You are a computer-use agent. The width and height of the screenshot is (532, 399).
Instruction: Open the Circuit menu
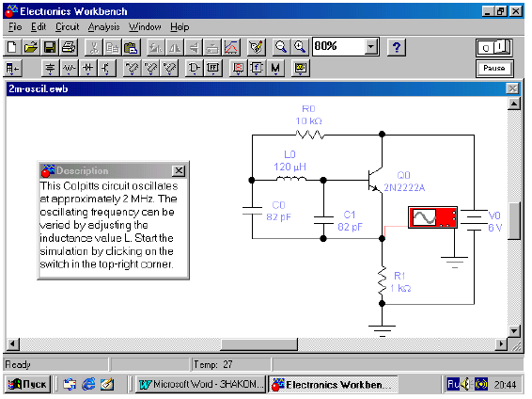tap(67, 27)
